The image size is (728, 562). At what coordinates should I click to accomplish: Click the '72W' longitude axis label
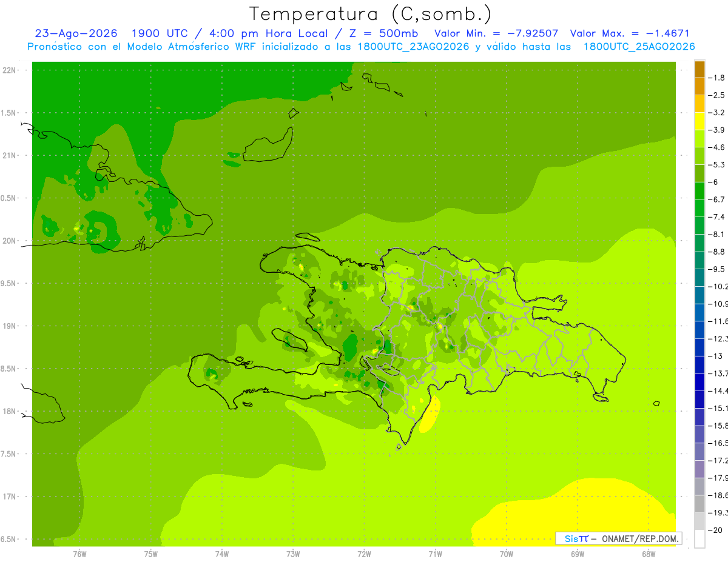pos(364,554)
